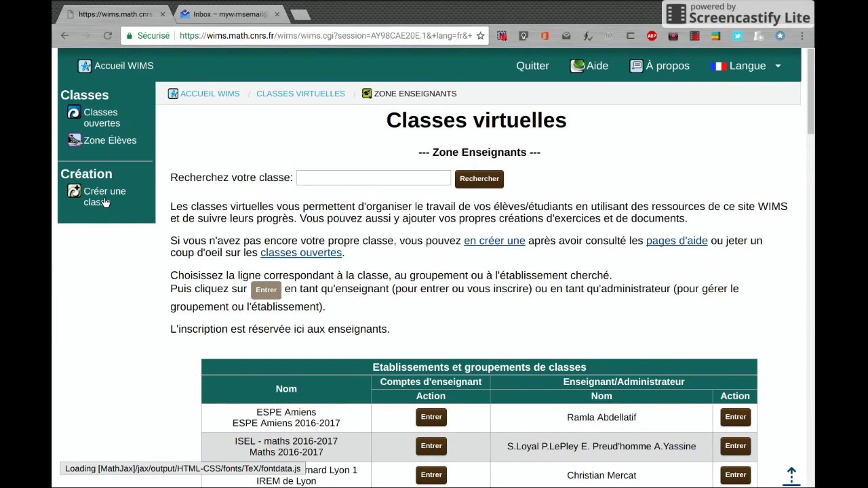The image size is (868, 488).
Task: Click the AdBlock Plus extension icon
Action: [652, 36]
